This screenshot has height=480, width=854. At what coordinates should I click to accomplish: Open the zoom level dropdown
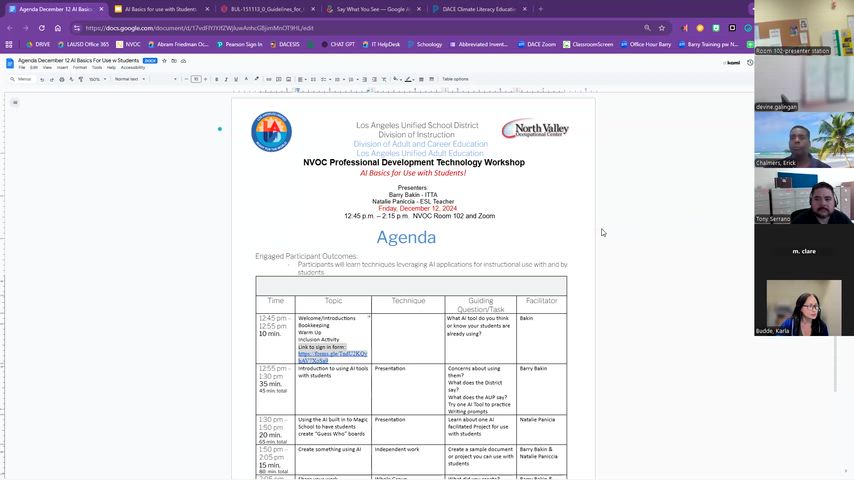[97, 79]
